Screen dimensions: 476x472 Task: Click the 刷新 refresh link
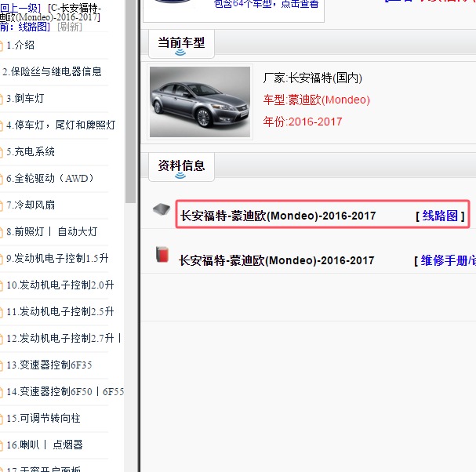[70, 27]
